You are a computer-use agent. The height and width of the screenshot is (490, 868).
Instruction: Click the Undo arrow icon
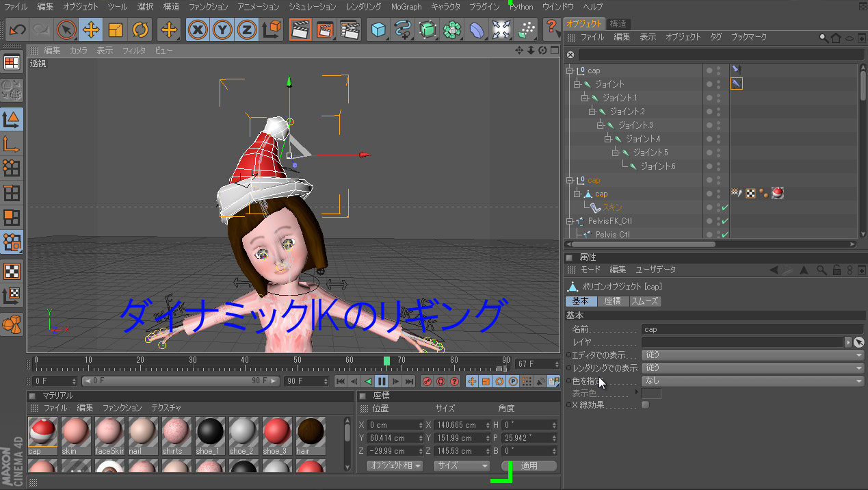click(x=16, y=29)
